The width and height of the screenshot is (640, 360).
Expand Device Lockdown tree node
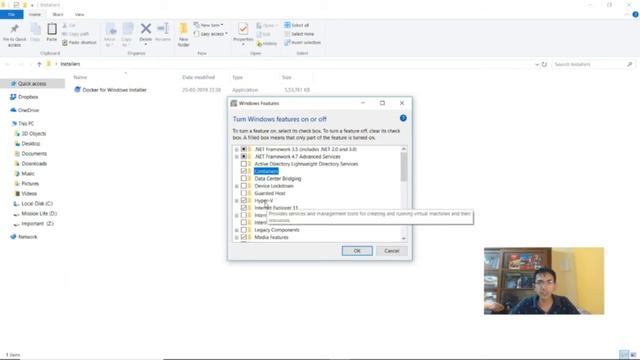pos(236,186)
